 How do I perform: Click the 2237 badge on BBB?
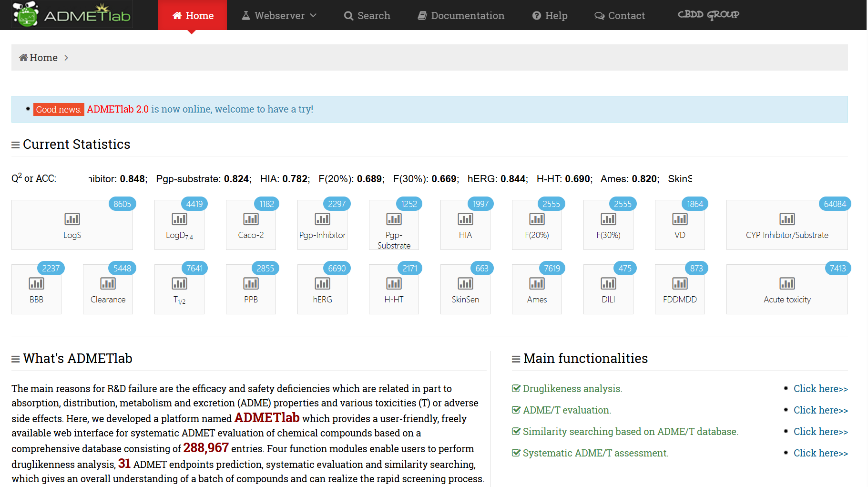coord(51,268)
